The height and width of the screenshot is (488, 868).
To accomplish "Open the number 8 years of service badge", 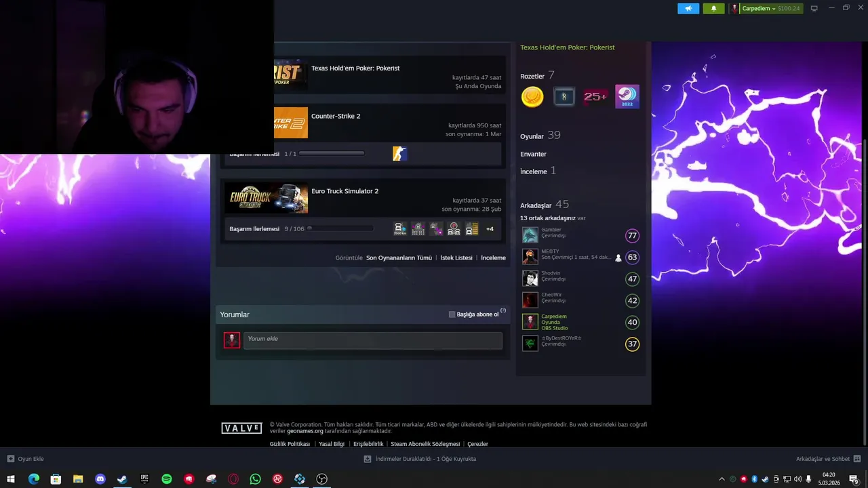I will click(x=564, y=97).
